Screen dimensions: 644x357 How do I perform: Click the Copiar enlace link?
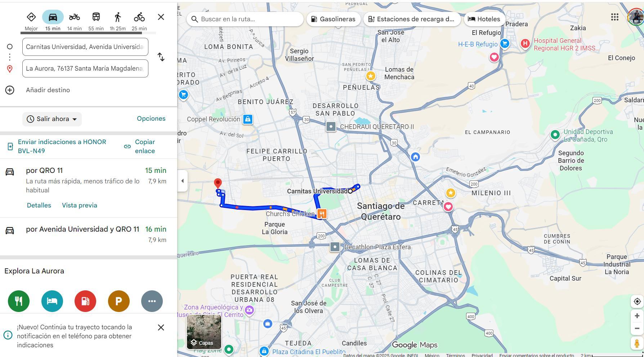pyautogui.click(x=144, y=146)
